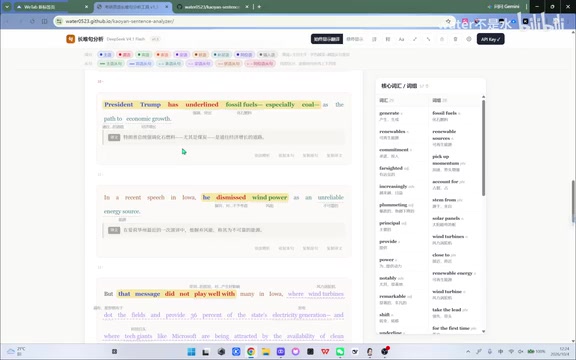Open the settings gear in the app toolbar
The width and height of the screenshot is (576, 360).
click(x=469, y=39)
